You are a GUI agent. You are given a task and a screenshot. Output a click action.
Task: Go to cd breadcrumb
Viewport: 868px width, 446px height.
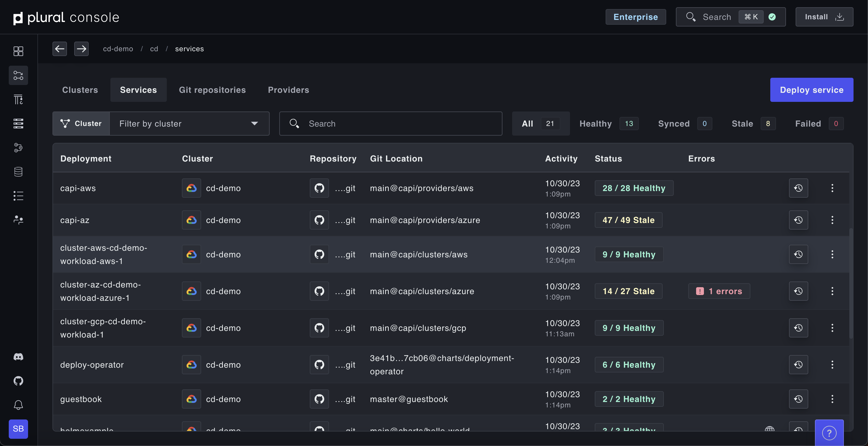click(154, 49)
